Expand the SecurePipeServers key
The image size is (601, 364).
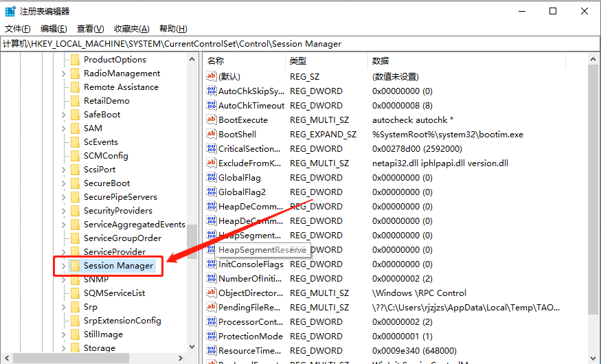coord(64,197)
